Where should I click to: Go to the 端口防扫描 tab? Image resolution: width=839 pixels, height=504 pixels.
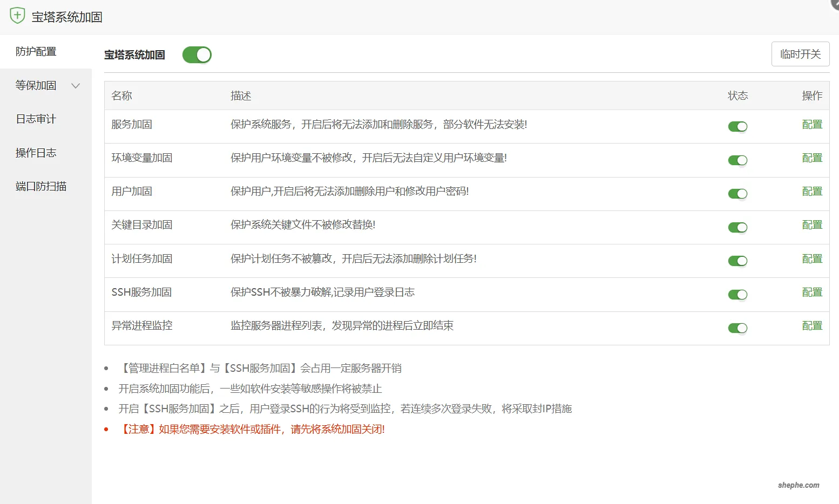pyautogui.click(x=41, y=187)
